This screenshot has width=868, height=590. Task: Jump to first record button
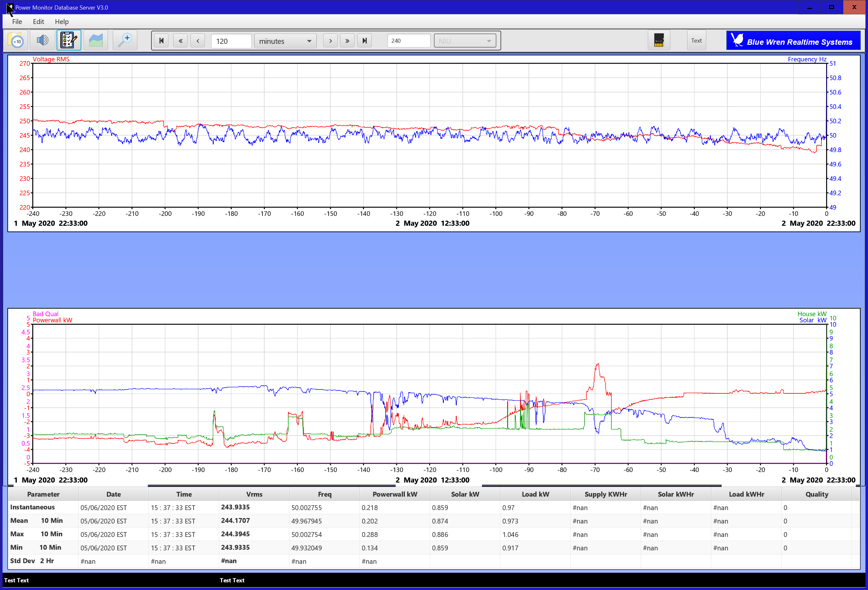pos(161,41)
